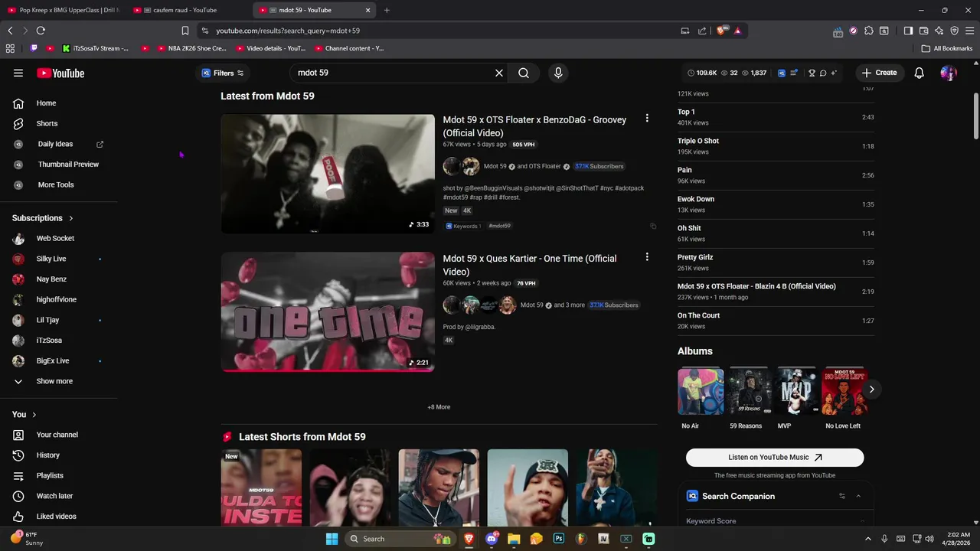Click the Brave Shields lion icon
The width and height of the screenshot is (980, 551).
pyautogui.click(x=721, y=31)
